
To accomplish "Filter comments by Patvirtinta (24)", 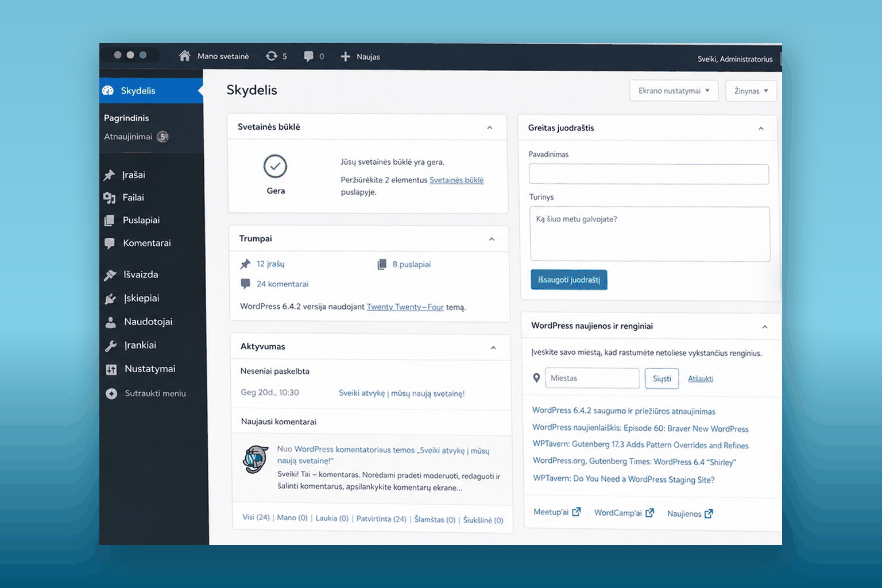I will pos(381,519).
